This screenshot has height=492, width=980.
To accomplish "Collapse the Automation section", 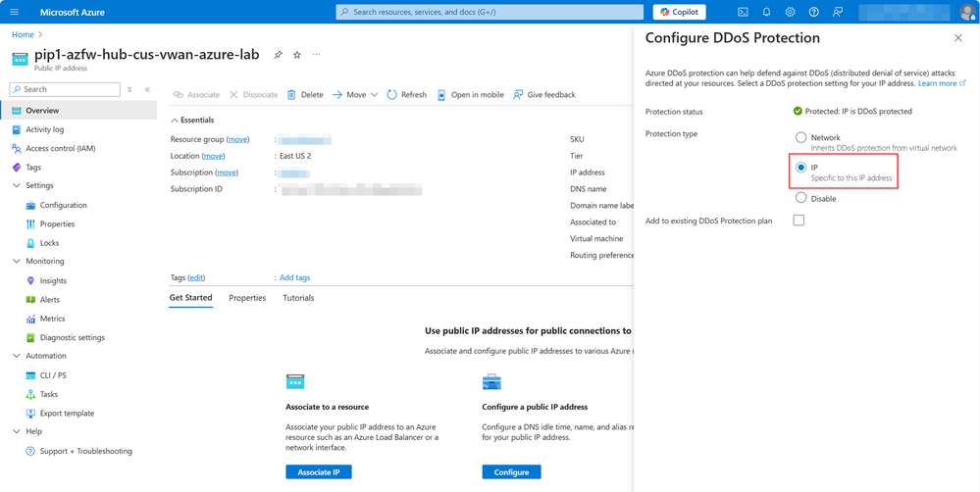I will tap(17, 356).
